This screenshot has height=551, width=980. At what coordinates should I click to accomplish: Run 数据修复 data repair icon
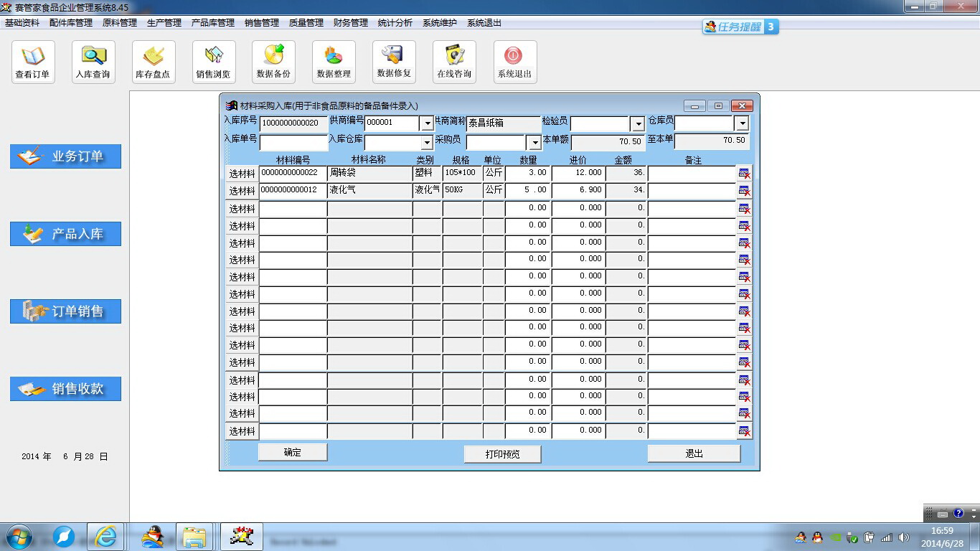click(x=394, y=62)
